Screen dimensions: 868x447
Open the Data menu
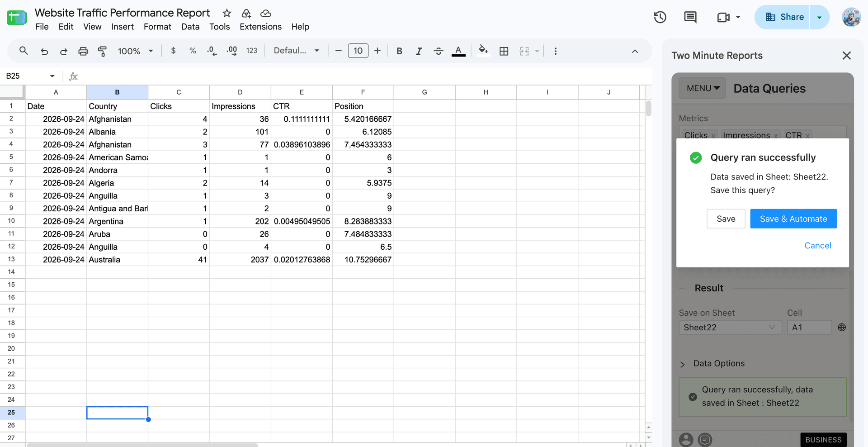pos(190,27)
